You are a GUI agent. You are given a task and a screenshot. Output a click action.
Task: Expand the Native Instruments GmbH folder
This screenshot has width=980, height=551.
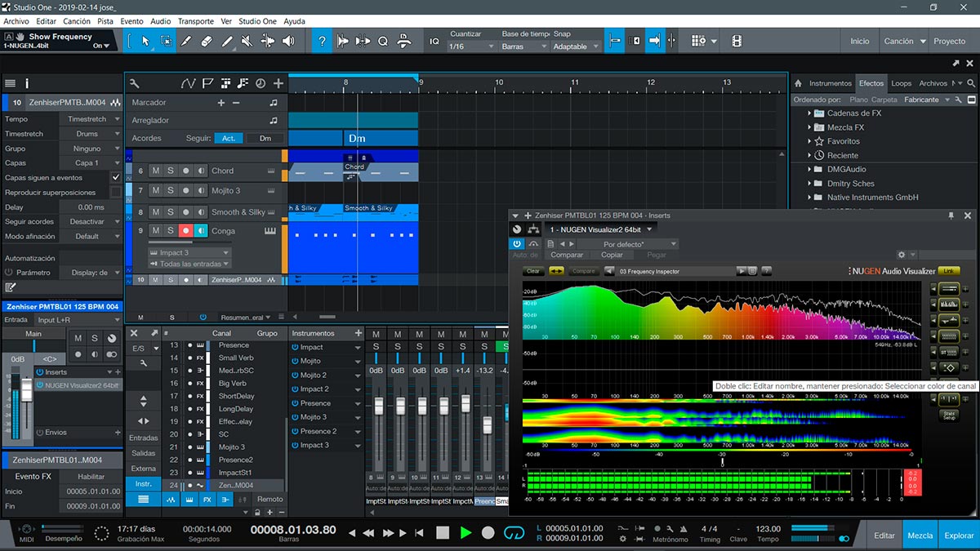tap(810, 198)
